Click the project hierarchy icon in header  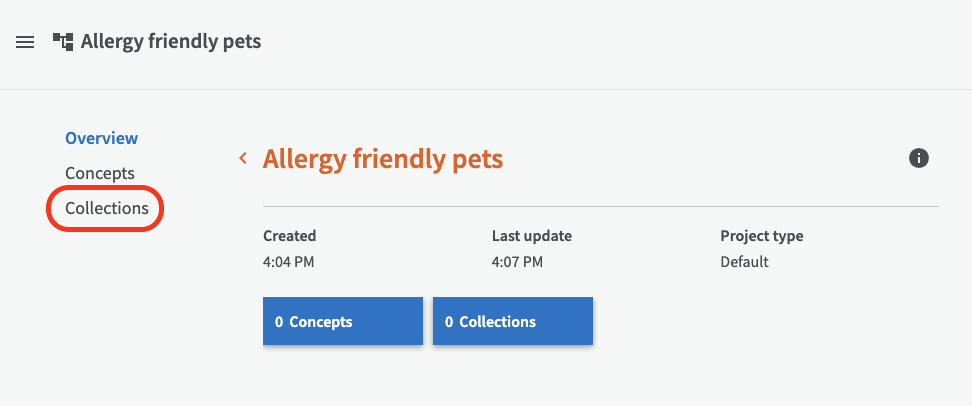tap(63, 42)
